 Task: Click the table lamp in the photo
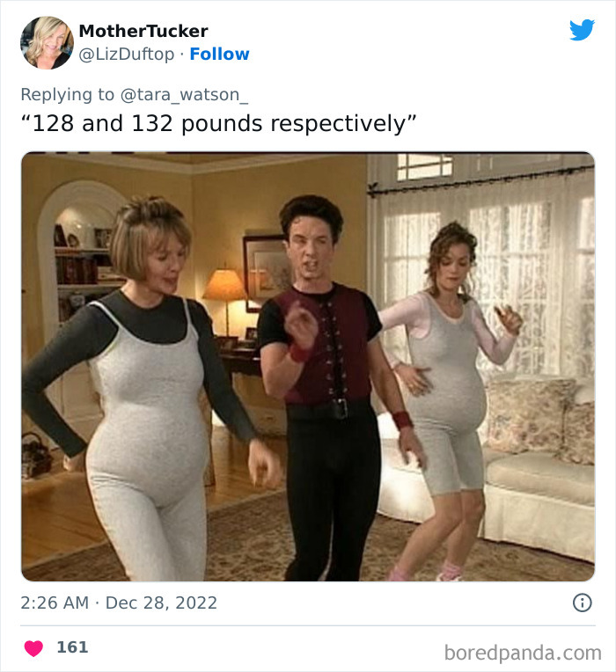coord(224,300)
